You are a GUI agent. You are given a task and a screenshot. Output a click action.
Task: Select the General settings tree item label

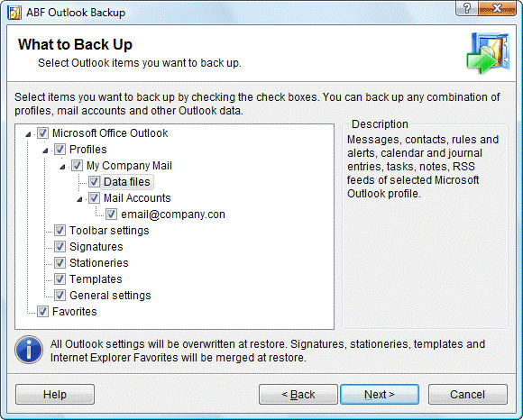coord(110,296)
